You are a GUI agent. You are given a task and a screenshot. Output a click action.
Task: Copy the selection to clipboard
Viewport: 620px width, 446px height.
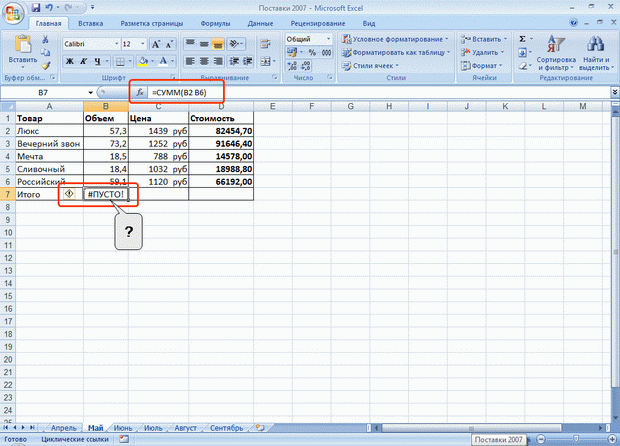coord(45,52)
